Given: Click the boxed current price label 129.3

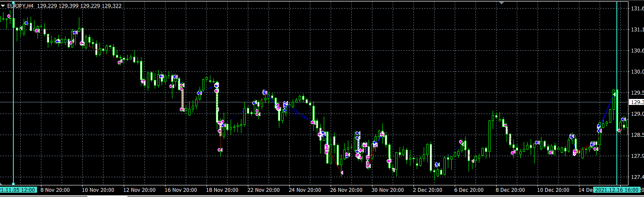Looking at the screenshot, I should tap(637, 102).
